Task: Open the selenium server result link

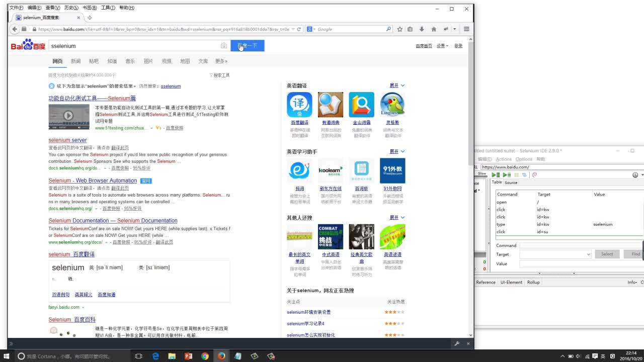Action: coord(67,140)
